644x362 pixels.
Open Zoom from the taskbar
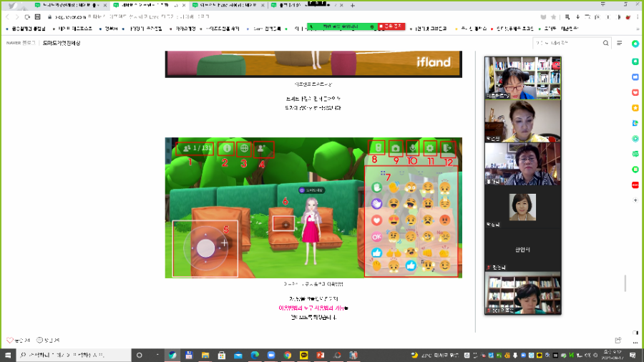[271, 355]
